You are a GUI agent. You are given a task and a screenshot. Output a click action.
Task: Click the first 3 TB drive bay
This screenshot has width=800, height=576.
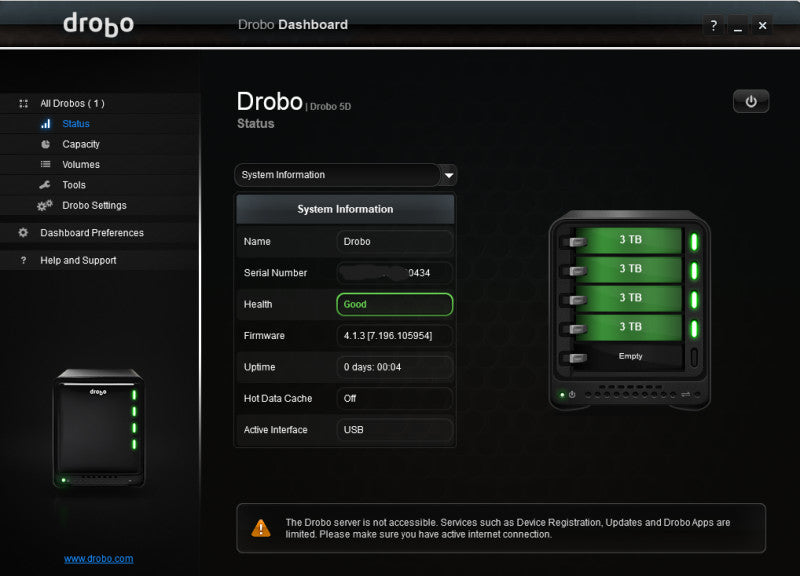coord(630,240)
